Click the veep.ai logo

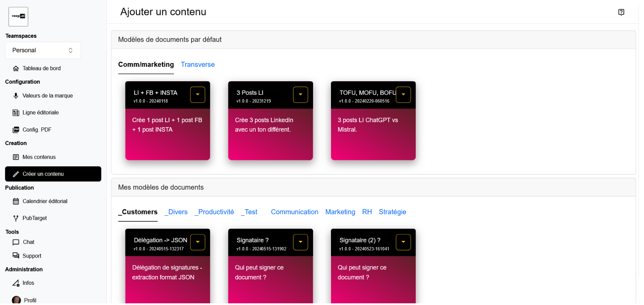[18, 16]
